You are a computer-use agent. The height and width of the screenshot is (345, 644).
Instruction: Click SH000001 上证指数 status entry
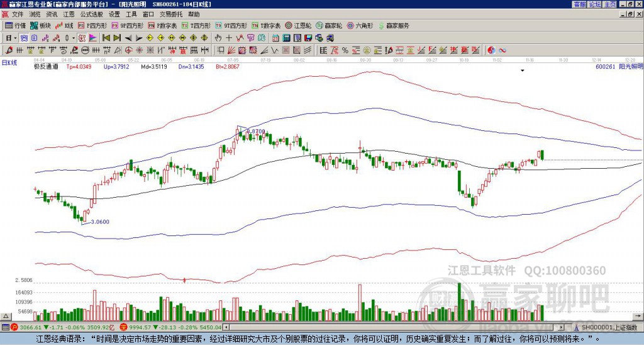tap(610, 327)
